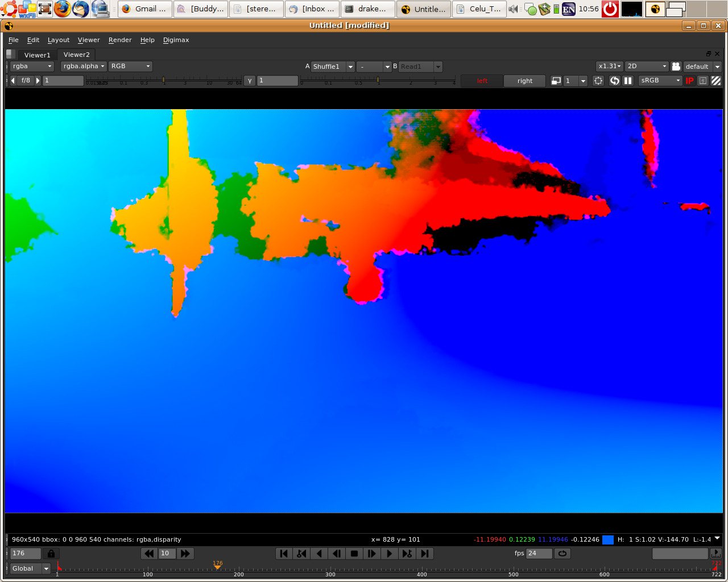Select the right stereo view button
Screen dimensions: 728x582
[x=525, y=81]
